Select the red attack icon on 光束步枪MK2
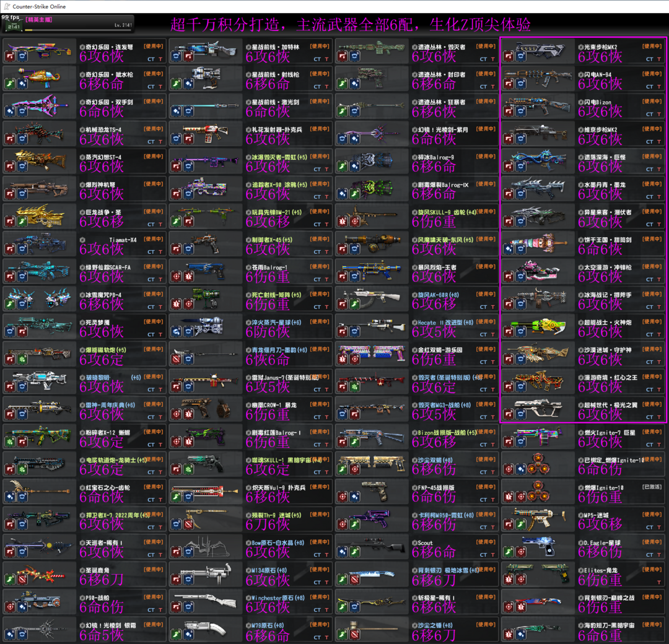669x644 pixels. (x=509, y=56)
